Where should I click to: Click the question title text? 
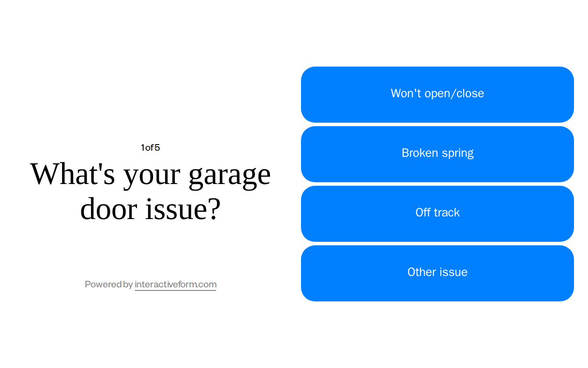point(150,191)
